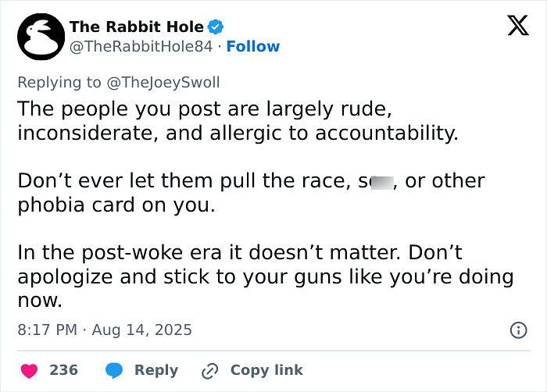Screen dimensions: 547x392
Task: Click the Copy link text
Action: [x=266, y=370]
